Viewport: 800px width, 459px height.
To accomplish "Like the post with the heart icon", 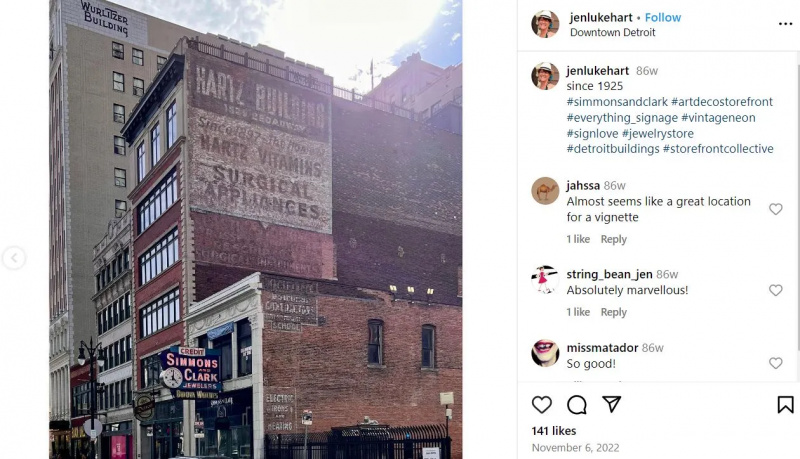I will 541,405.
